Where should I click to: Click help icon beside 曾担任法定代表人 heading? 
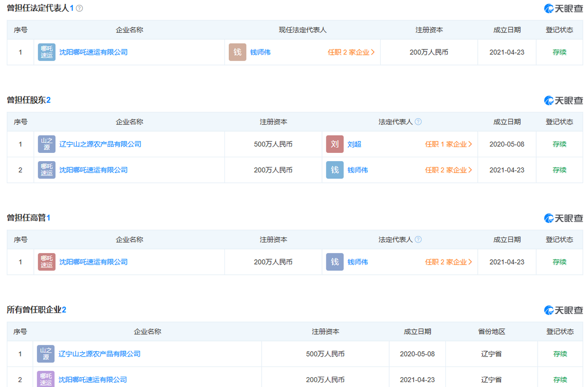click(x=80, y=8)
